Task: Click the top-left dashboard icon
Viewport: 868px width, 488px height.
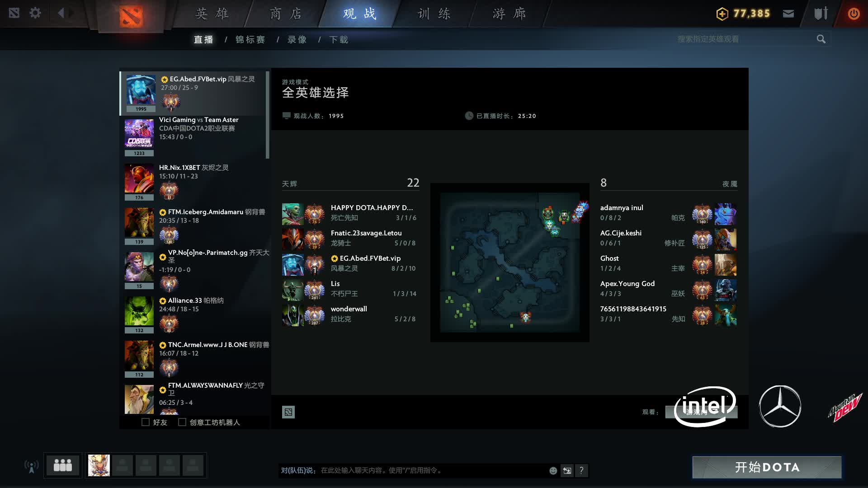Action: pos(14,13)
